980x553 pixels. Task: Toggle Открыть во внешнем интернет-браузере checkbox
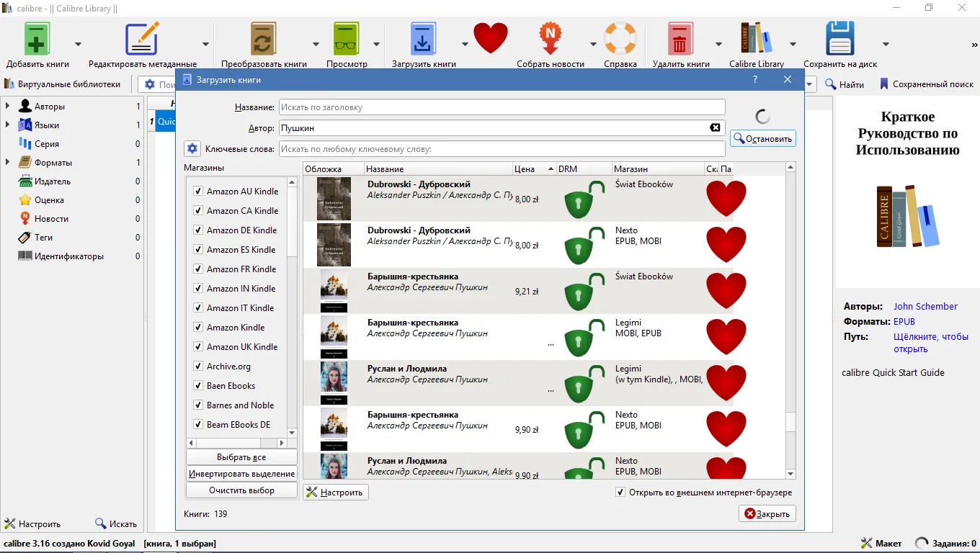click(x=620, y=493)
